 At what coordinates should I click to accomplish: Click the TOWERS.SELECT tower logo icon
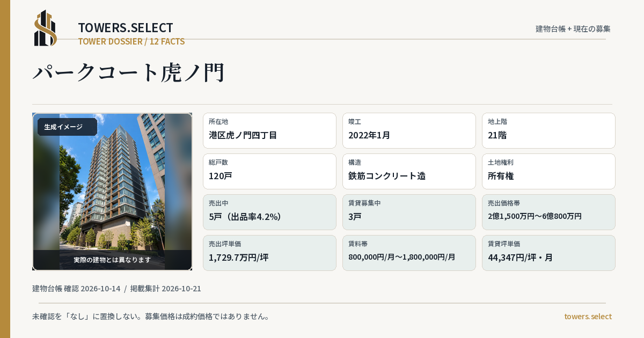pyautogui.click(x=46, y=28)
